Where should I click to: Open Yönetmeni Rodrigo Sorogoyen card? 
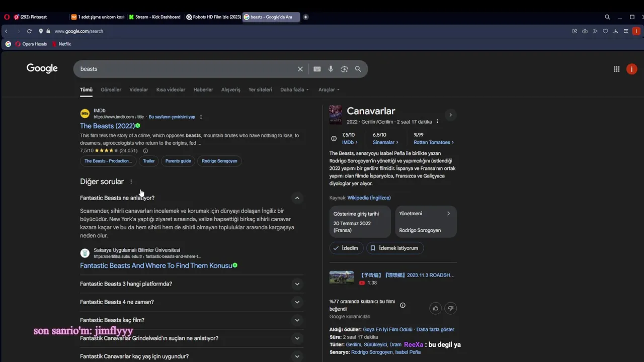coord(426,222)
